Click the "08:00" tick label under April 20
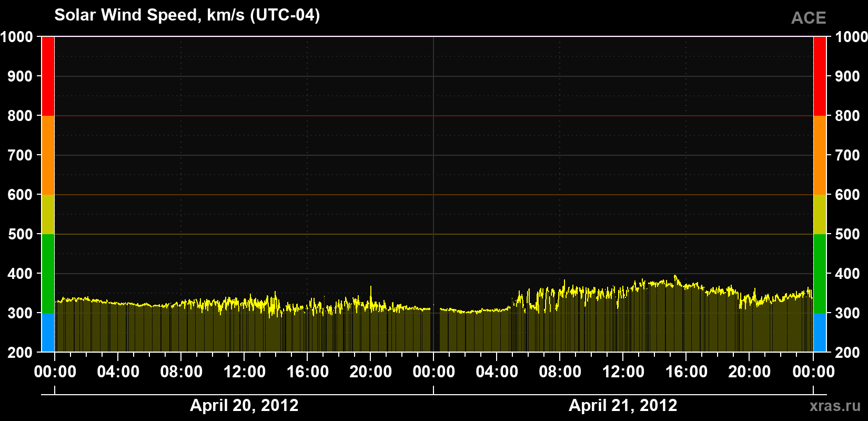 [181, 372]
